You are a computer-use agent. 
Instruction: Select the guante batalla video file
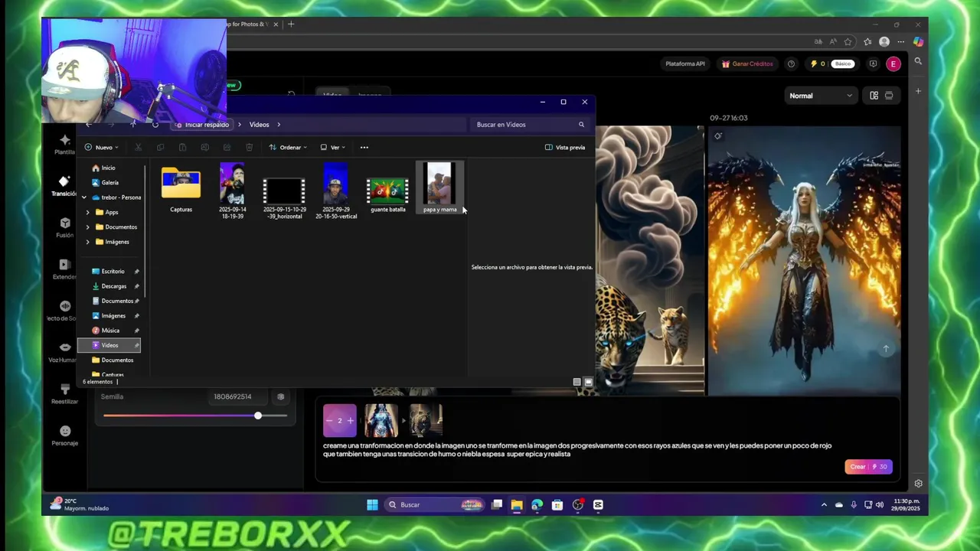[x=387, y=194]
